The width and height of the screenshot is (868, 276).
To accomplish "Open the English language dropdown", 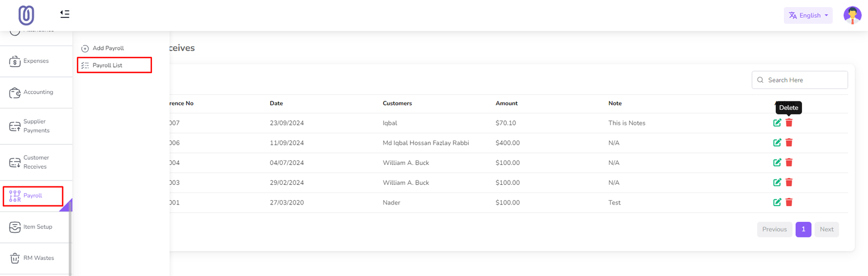I will 808,15.
